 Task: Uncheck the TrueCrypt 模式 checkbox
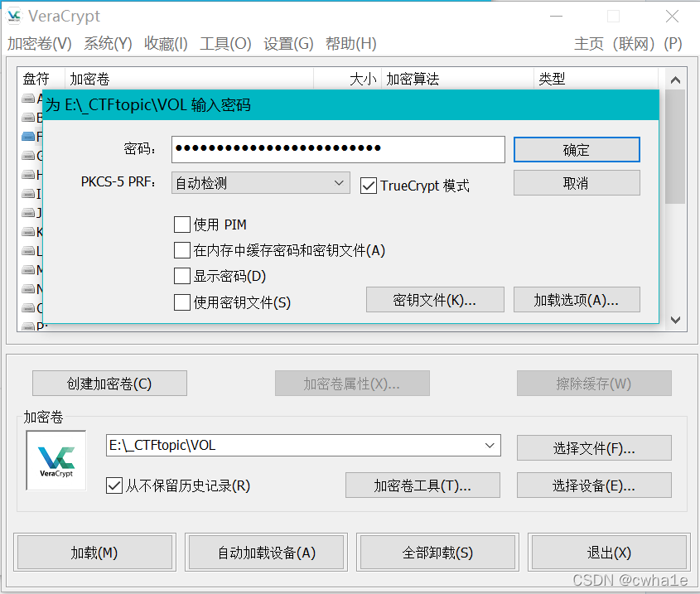click(369, 186)
